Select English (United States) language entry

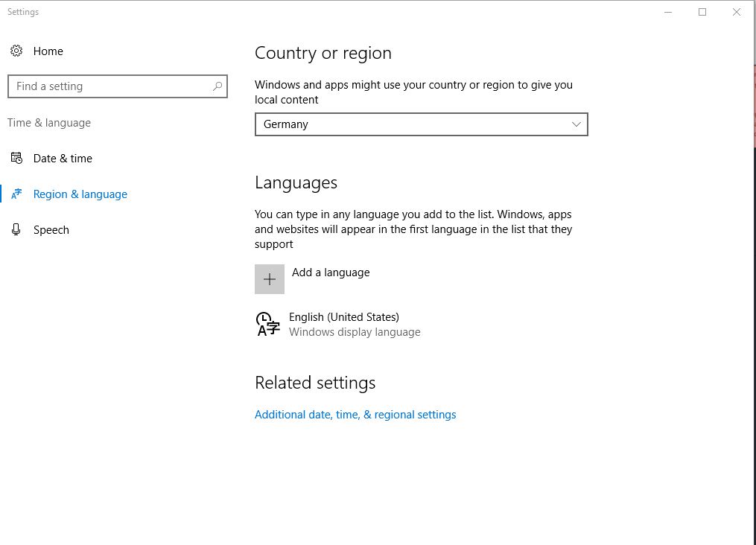[x=344, y=317]
